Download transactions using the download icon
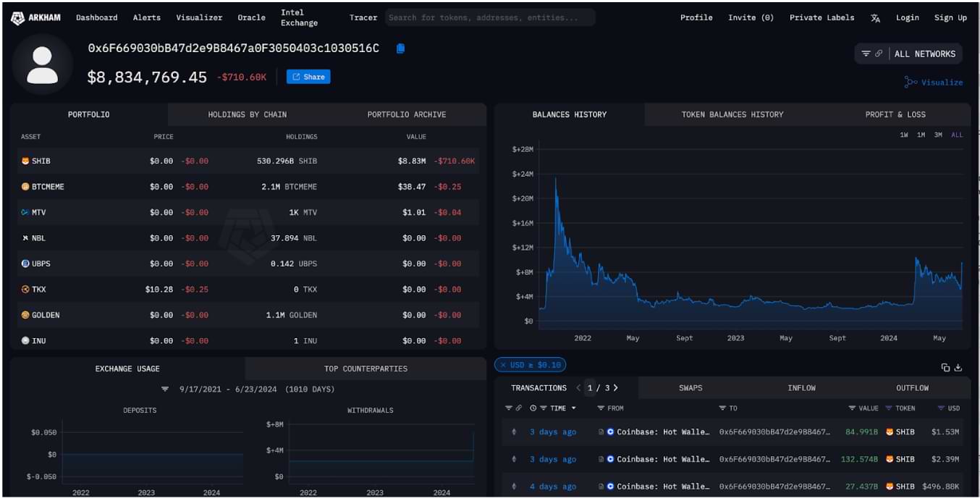Viewport: 980px width, 501px height. [x=958, y=368]
